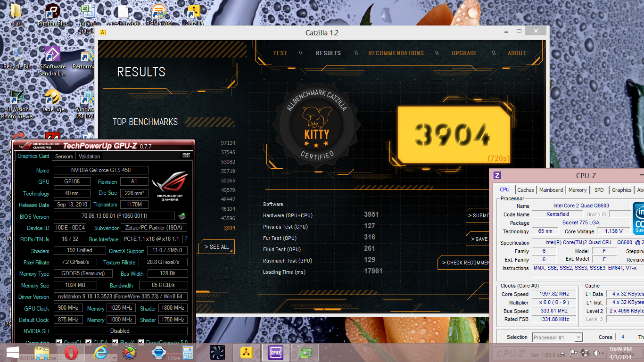This screenshot has width=644, height=362.
Task: Click the Action Center flag tray icon
Action: point(574,353)
